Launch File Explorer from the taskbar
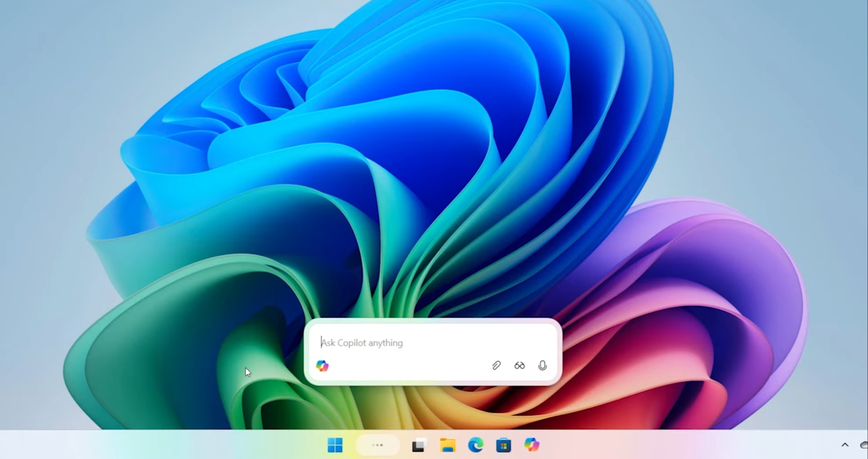 pos(447,445)
